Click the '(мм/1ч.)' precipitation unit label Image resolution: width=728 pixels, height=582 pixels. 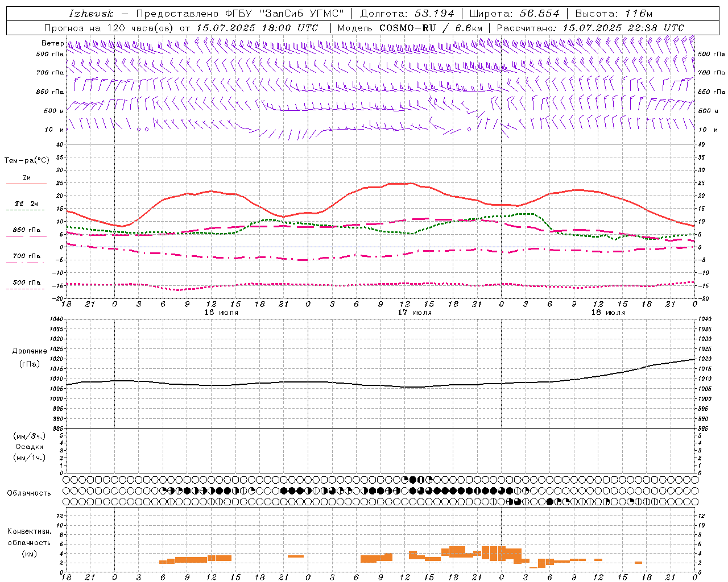[x=30, y=458]
